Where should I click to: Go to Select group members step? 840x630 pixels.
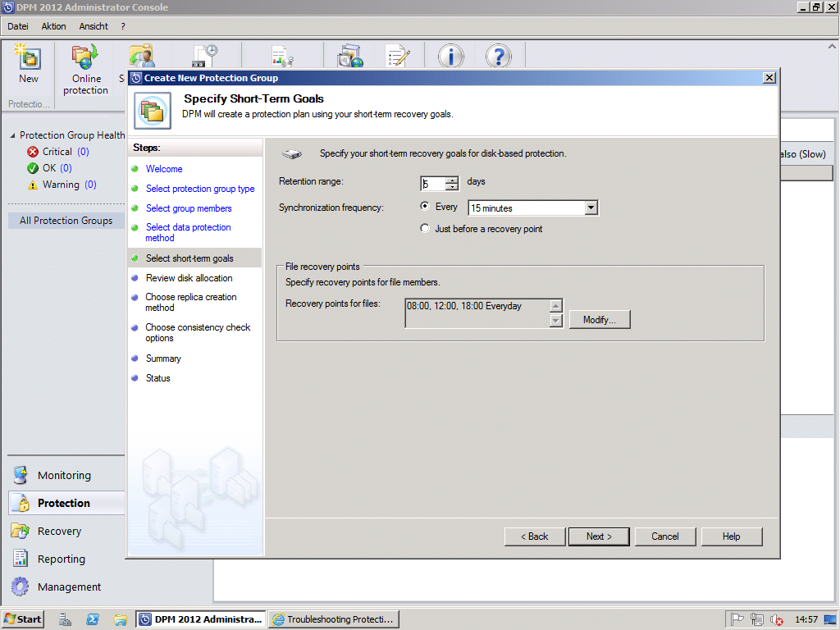coord(189,208)
